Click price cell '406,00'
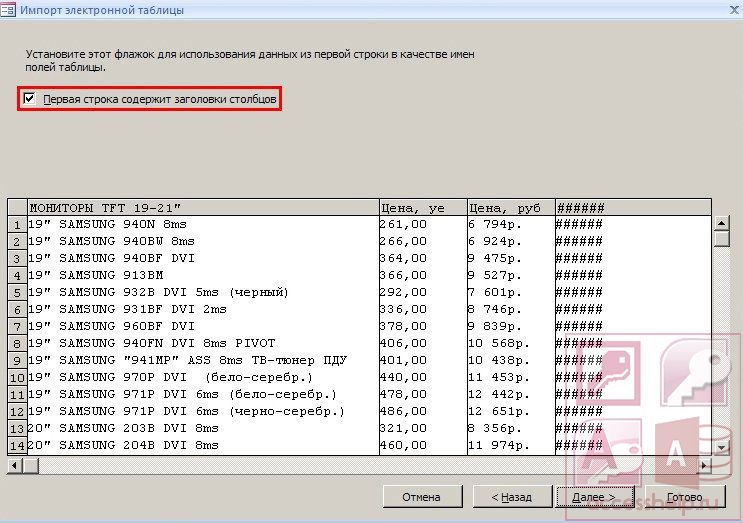743x523 pixels. click(423, 343)
